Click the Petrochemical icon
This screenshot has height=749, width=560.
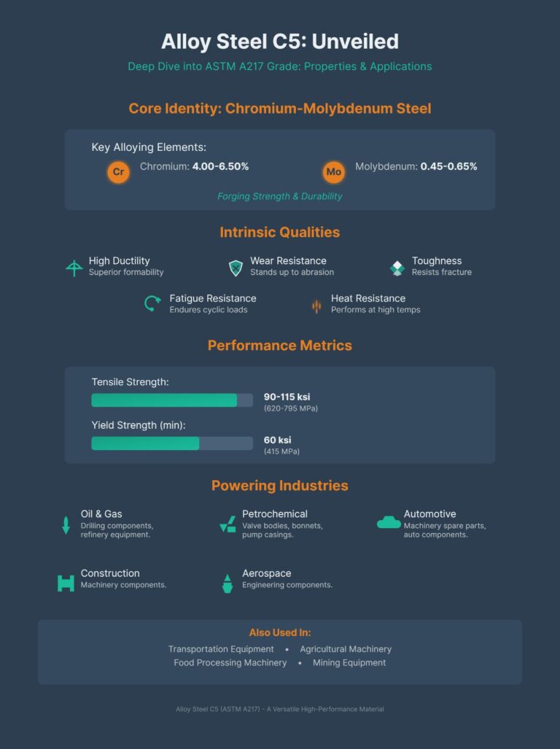tap(227, 524)
